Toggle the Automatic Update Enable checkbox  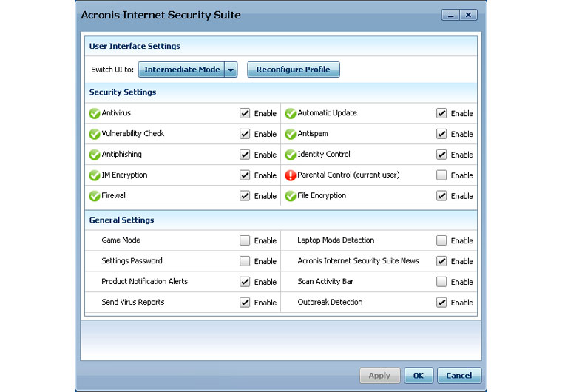pyautogui.click(x=441, y=113)
